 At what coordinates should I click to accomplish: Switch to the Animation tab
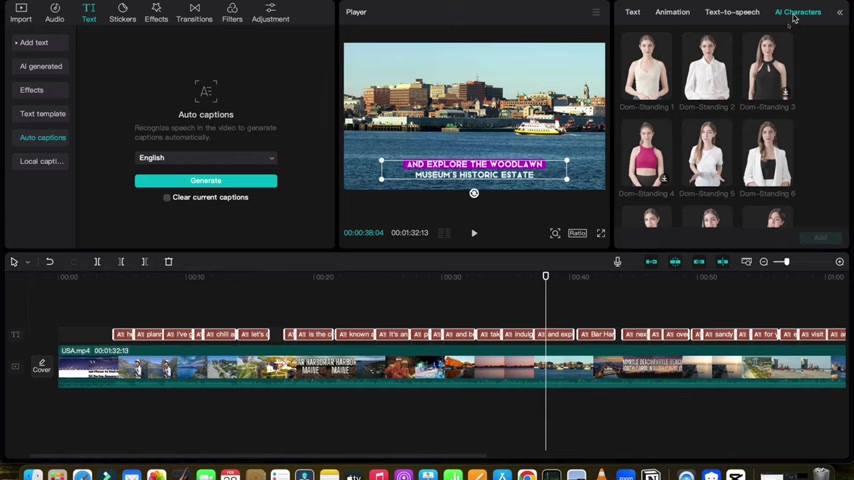coord(672,12)
